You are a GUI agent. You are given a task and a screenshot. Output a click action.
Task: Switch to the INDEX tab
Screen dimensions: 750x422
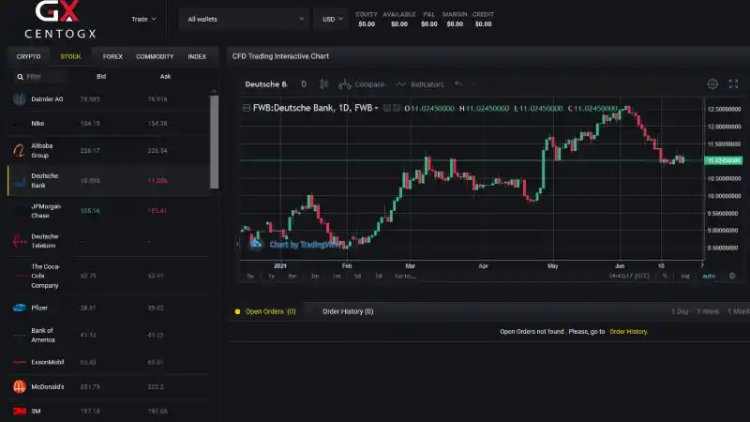[x=197, y=56]
